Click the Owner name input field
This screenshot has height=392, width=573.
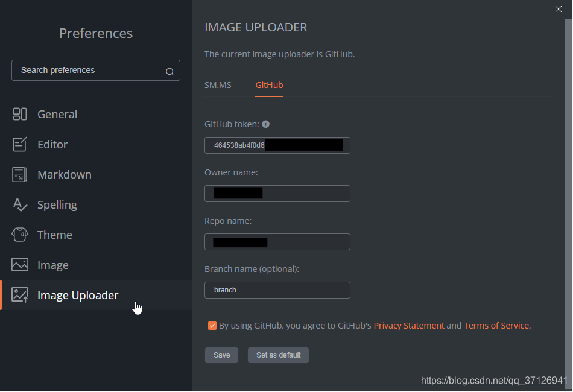tap(277, 194)
